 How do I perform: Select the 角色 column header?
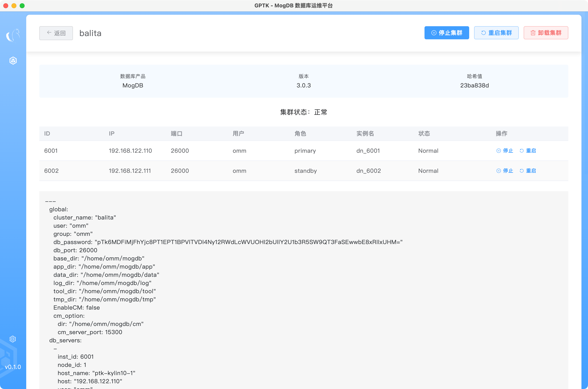point(300,133)
